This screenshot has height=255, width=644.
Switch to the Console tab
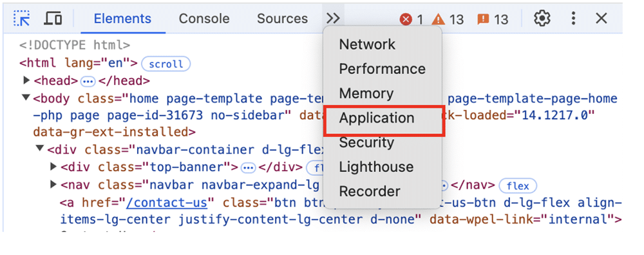[204, 19]
